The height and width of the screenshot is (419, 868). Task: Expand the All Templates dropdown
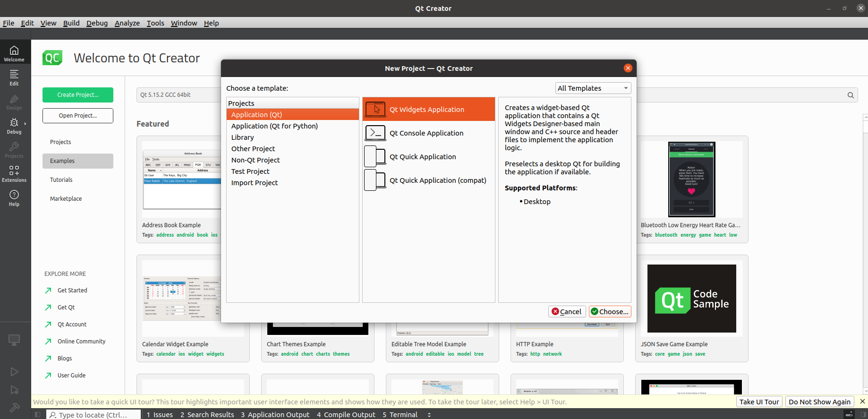593,88
